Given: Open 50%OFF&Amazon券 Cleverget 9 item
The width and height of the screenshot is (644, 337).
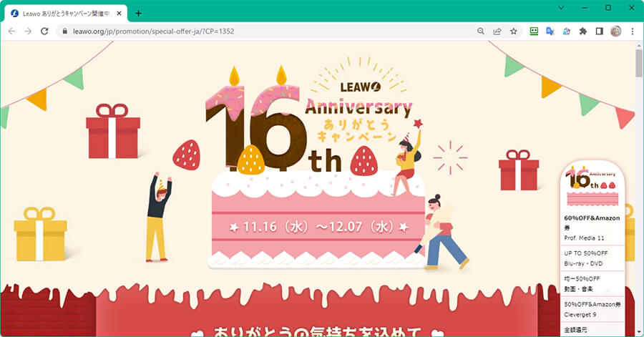Looking at the screenshot, I should click(x=592, y=309).
